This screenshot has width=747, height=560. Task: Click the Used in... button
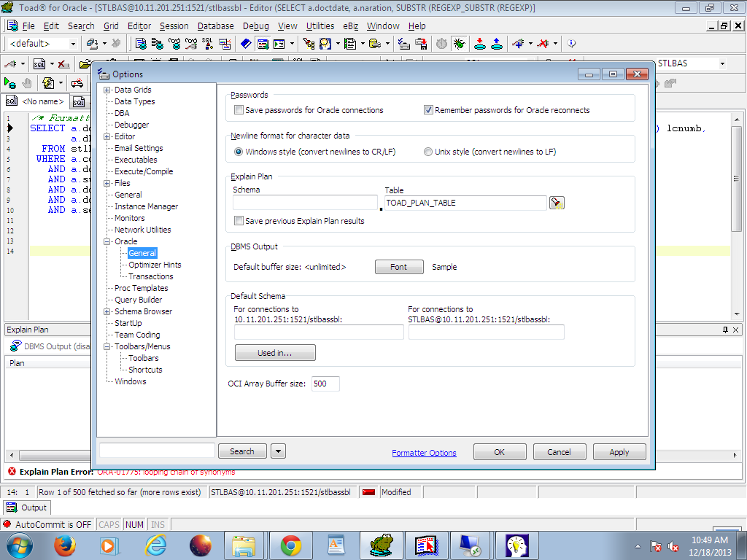pos(275,353)
